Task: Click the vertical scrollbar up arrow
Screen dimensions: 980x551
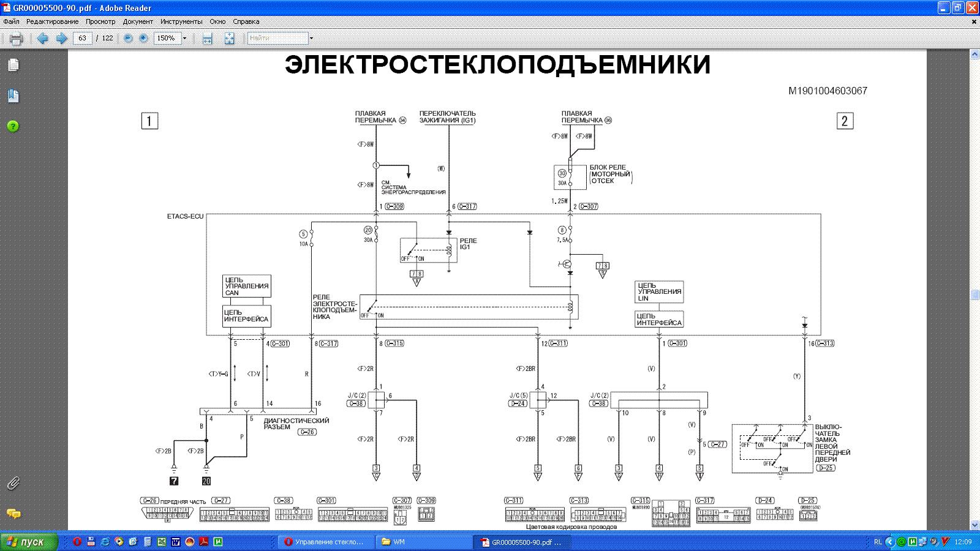Action: (974, 55)
